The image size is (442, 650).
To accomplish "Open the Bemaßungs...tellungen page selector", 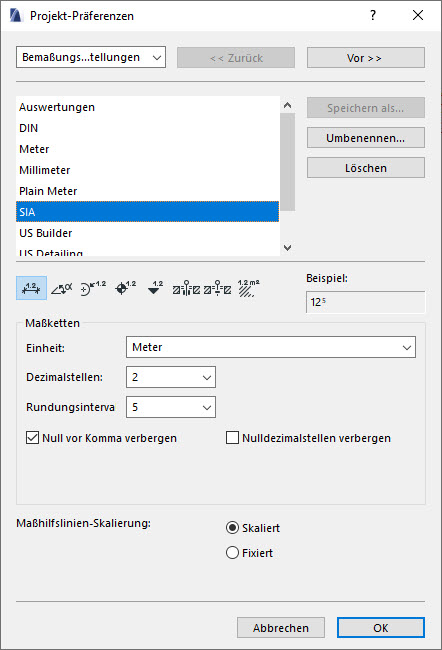I will [x=91, y=57].
